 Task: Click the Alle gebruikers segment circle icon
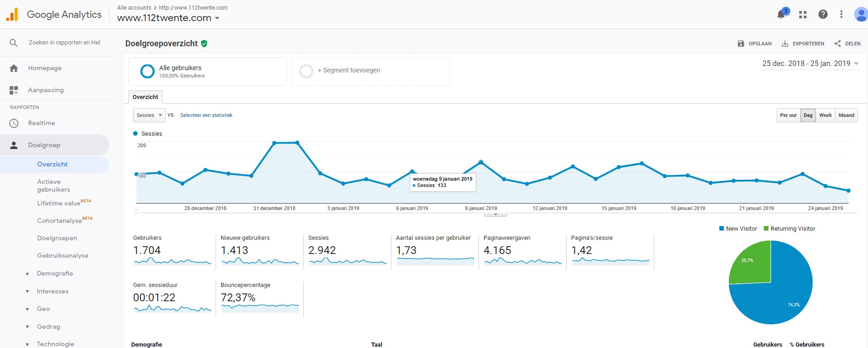coord(147,71)
